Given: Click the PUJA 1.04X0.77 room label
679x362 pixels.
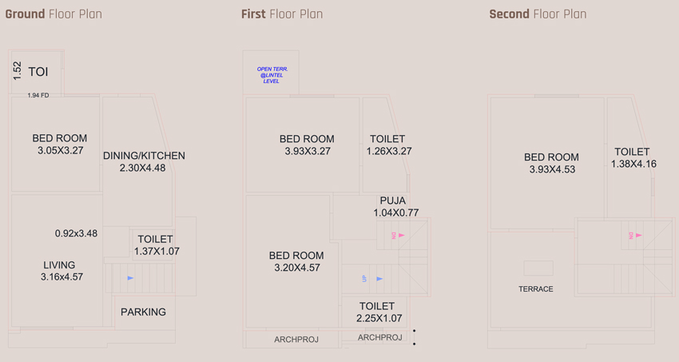Looking at the screenshot, I should [x=396, y=207].
